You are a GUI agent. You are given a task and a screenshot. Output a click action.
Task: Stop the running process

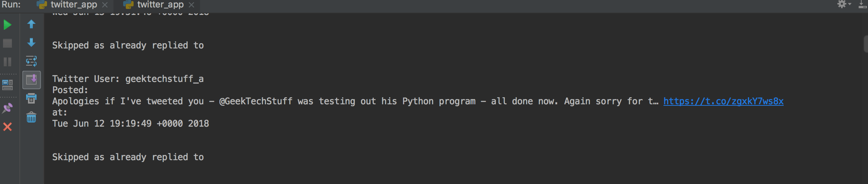point(7,43)
